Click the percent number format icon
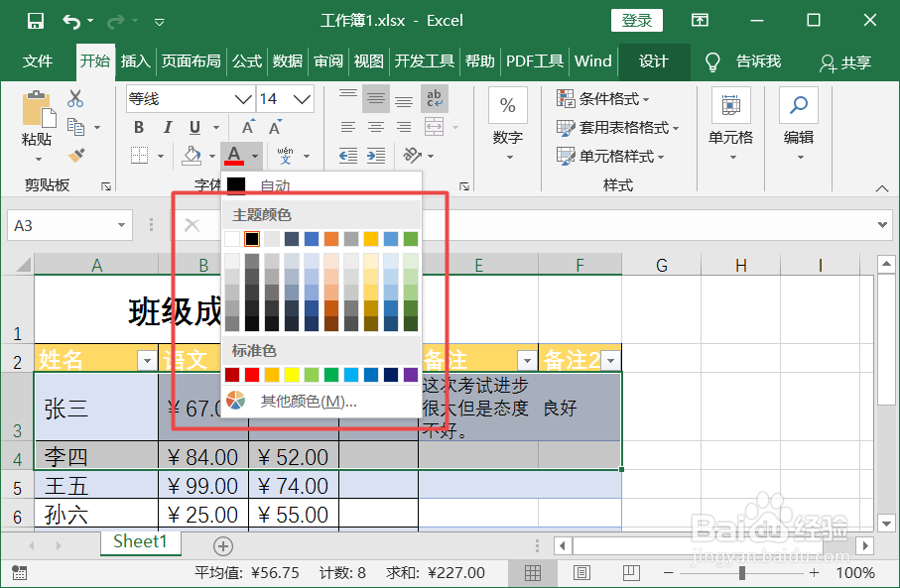The height and width of the screenshot is (588, 900). [507, 105]
